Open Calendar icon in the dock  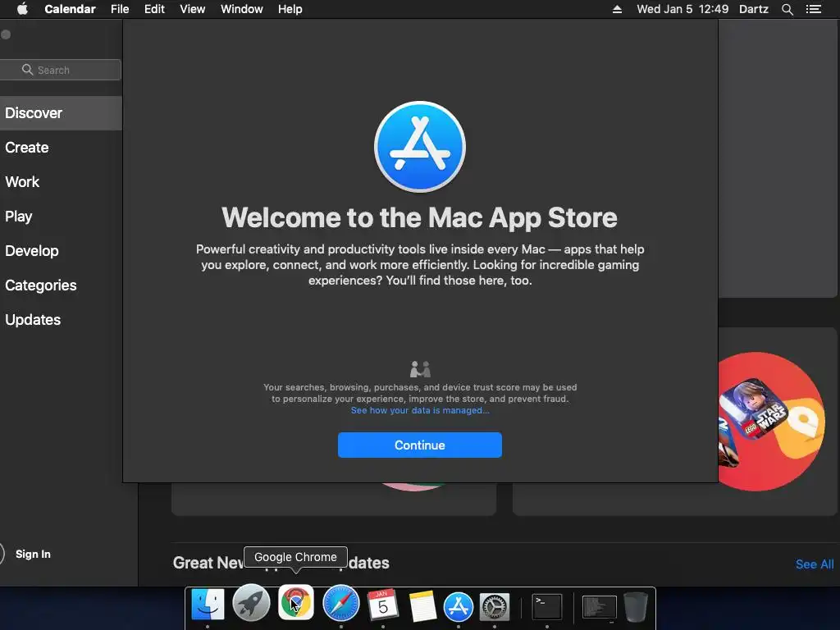click(x=382, y=604)
